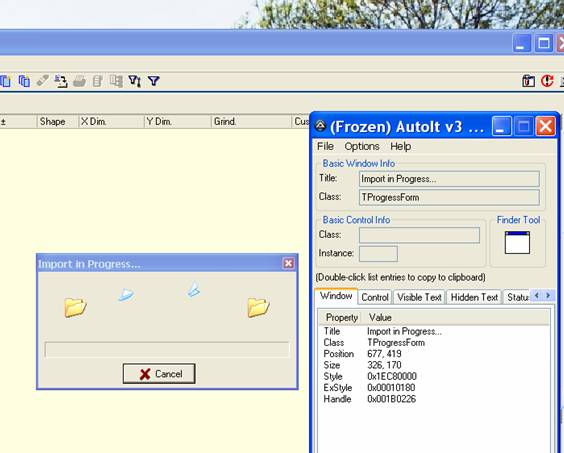Viewport: 564px width, 453px height.
Task: Minimize the main application window
Action: click(x=521, y=43)
